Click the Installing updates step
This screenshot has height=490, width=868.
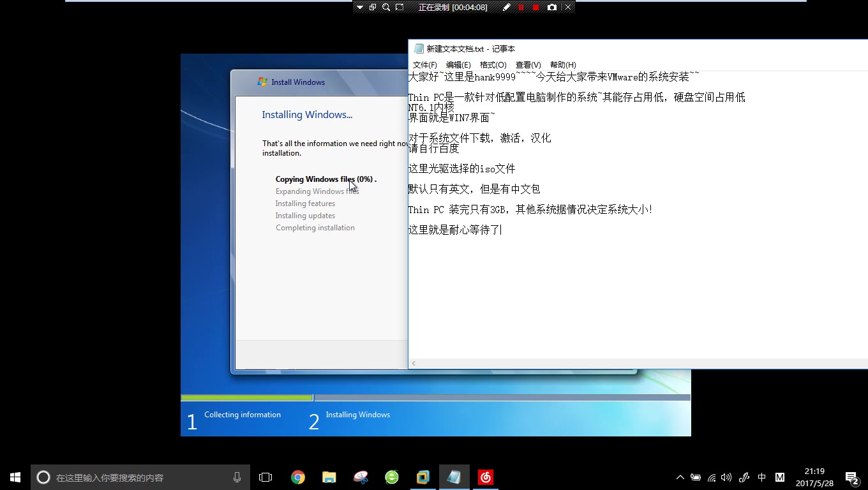point(305,216)
